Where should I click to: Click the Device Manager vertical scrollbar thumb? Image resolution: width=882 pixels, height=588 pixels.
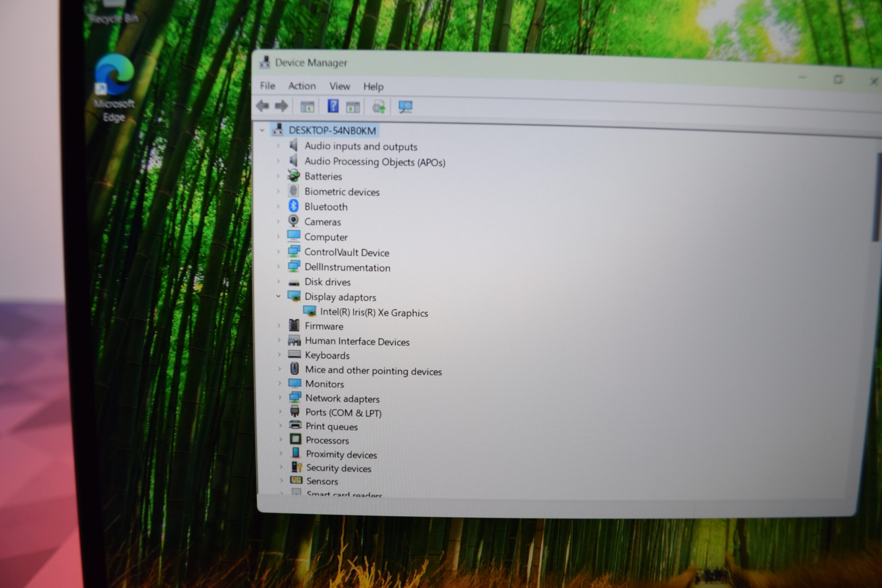click(876, 197)
